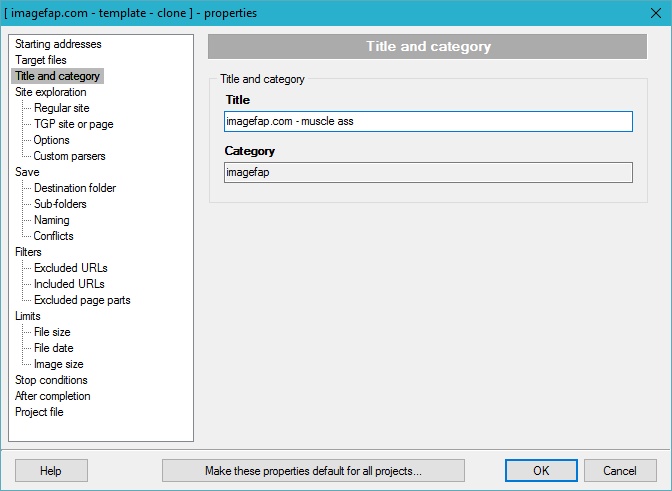Click the Title input field
Image resolution: width=672 pixels, height=491 pixels.
pyautogui.click(x=428, y=122)
